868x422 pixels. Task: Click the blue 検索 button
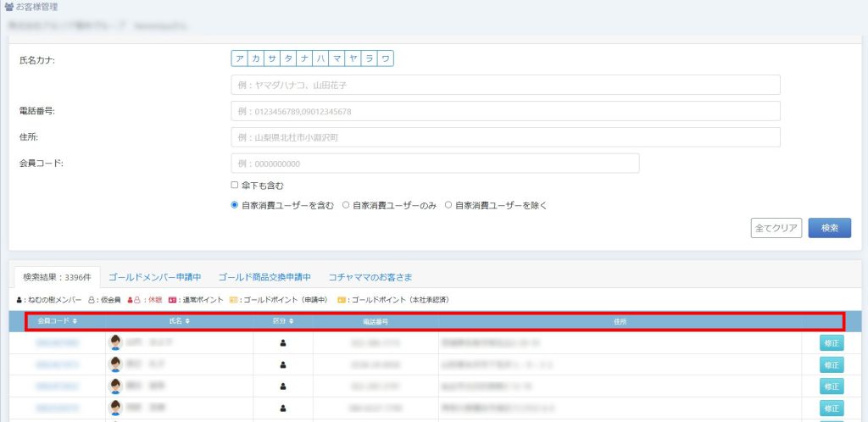tap(829, 228)
